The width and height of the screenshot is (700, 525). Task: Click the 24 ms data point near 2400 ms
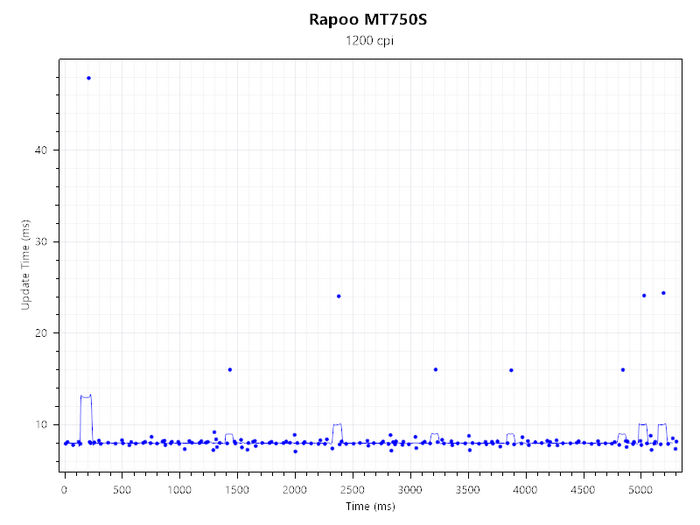pyautogui.click(x=339, y=296)
